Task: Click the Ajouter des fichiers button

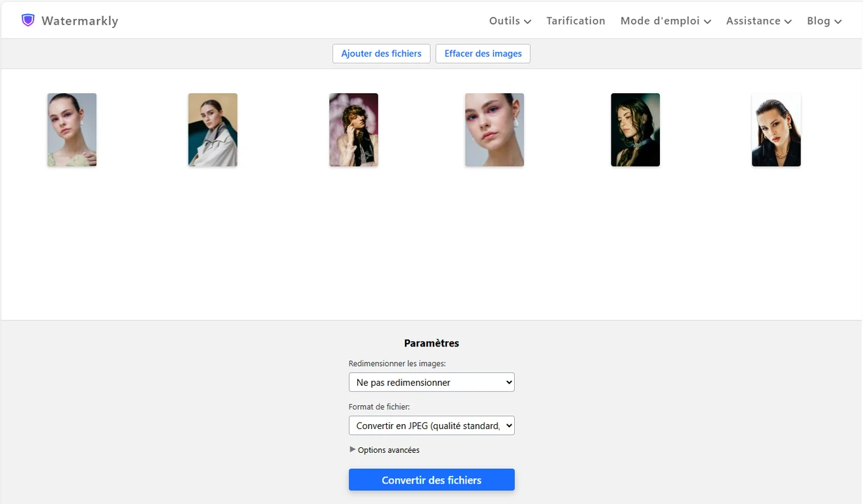Action: (381, 54)
